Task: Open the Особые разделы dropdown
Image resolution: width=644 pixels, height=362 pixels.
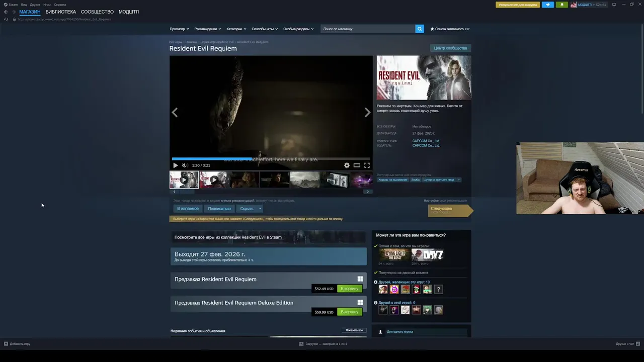Action: [298, 29]
